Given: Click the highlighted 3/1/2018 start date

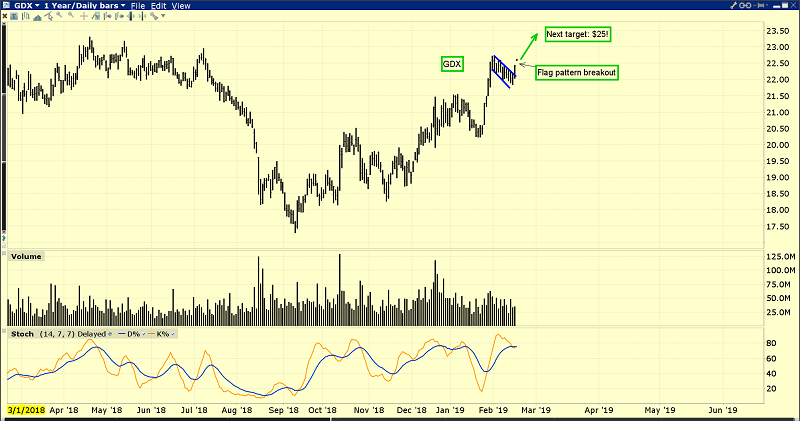Looking at the screenshot, I should point(26,410).
